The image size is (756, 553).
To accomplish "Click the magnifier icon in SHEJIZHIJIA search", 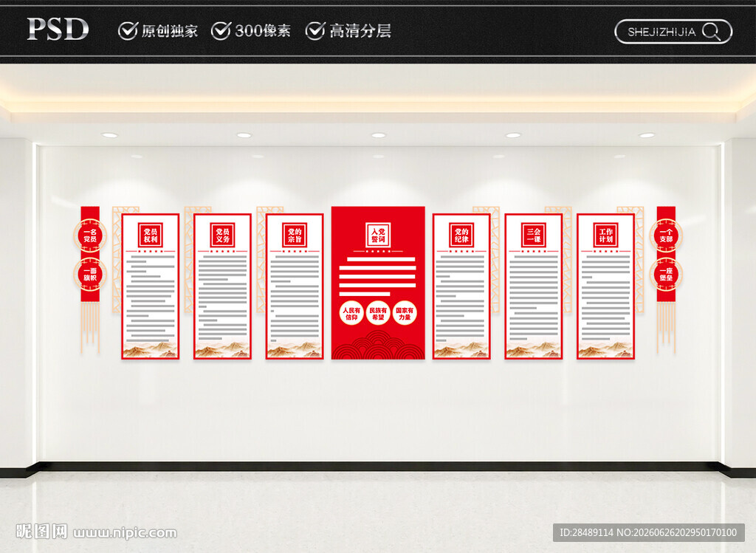I will [x=712, y=32].
